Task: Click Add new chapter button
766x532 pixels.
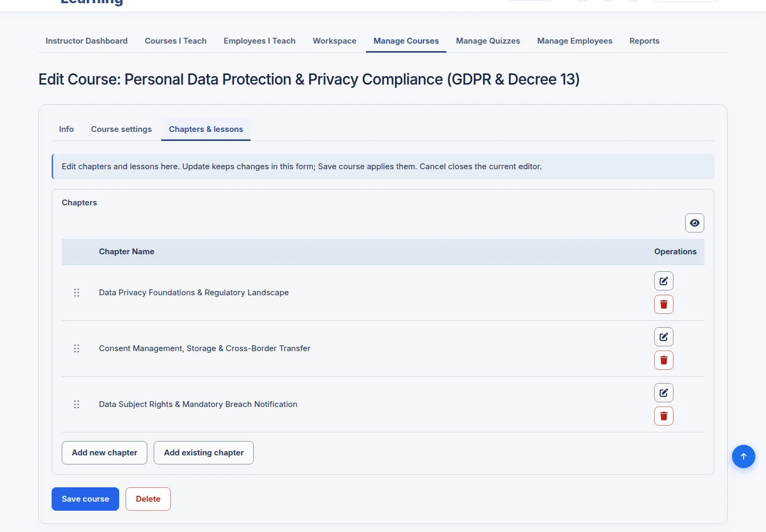Action: [x=104, y=453]
